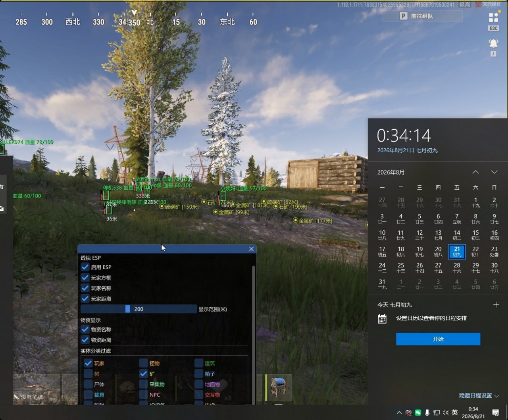
Task: Enable the 地面物 filter checkbox
Action: click(198, 384)
